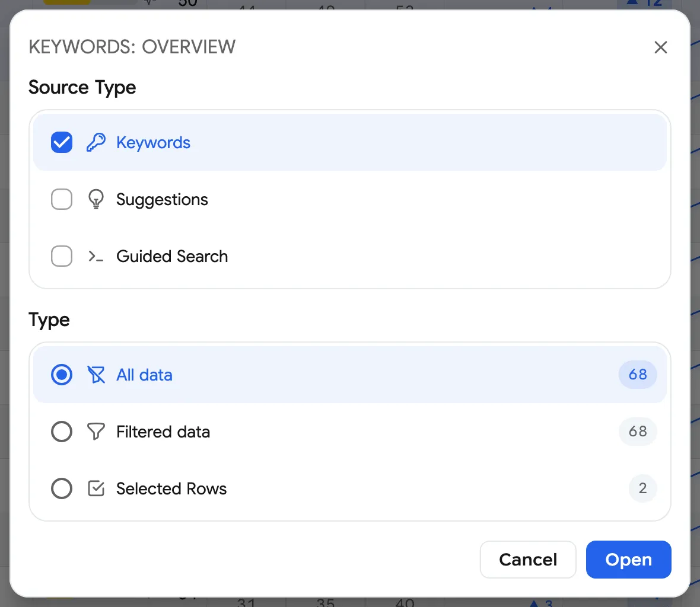Click the 68 count badge for Filtered data
Screen dimensions: 700x607
[638, 432]
